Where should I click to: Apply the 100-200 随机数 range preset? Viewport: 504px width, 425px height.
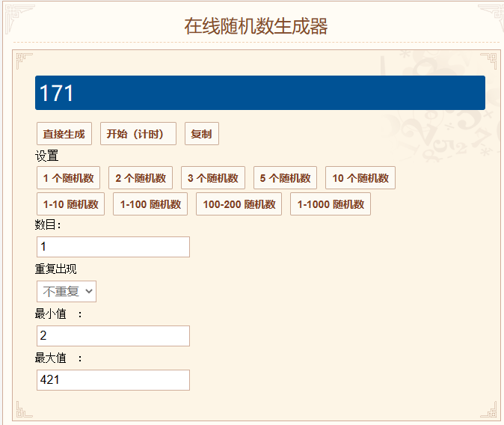[239, 204]
